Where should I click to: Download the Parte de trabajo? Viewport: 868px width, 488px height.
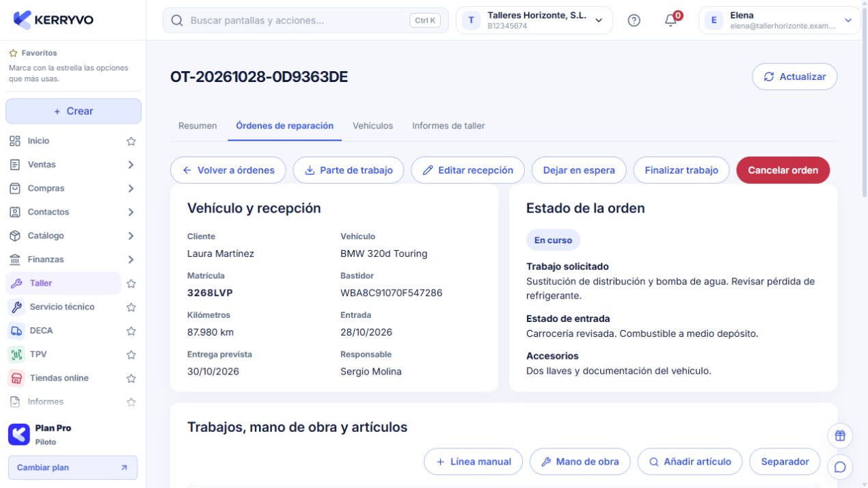pyautogui.click(x=349, y=170)
